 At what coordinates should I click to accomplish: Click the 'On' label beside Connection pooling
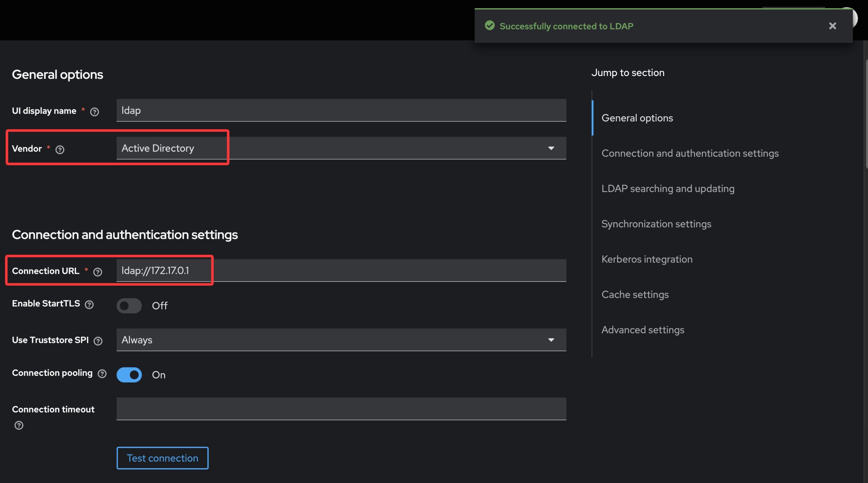click(159, 375)
